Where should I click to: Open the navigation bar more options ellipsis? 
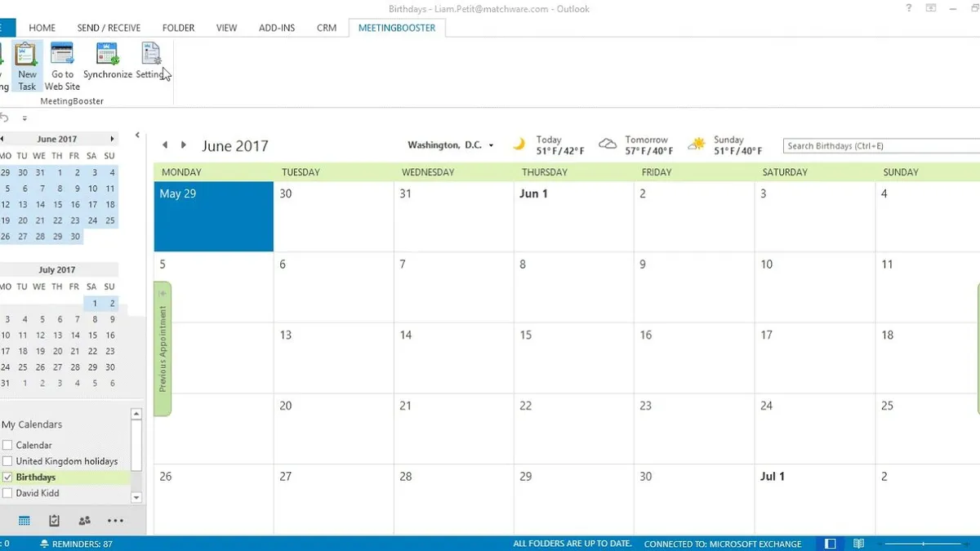[x=115, y=521]
